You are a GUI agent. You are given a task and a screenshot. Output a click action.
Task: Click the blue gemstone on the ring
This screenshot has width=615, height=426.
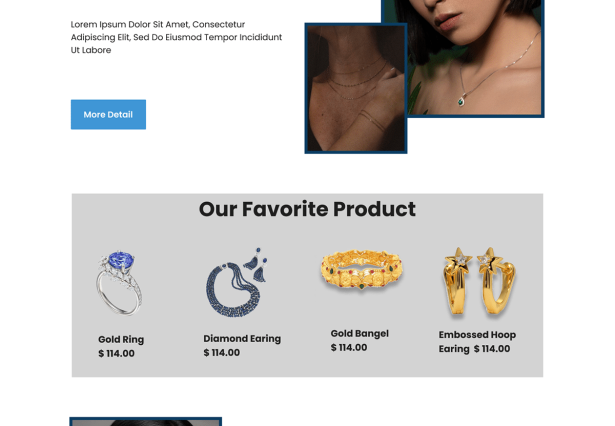(121, 260)
